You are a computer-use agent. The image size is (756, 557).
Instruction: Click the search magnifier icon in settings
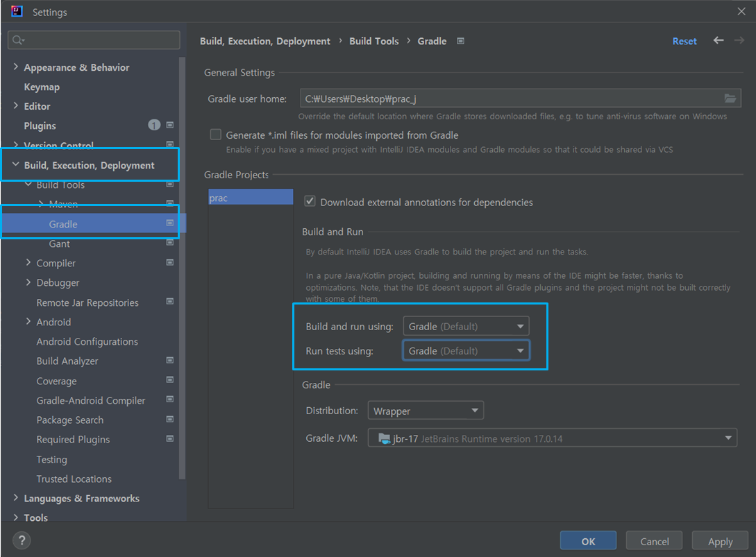[18, 40]
